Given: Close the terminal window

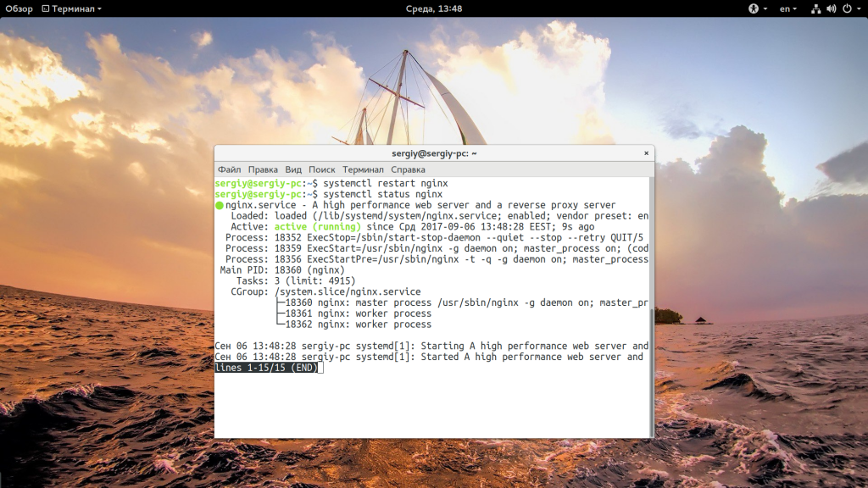Looking at the screenshot, I should pyautogui.click(x=646, y=153).
